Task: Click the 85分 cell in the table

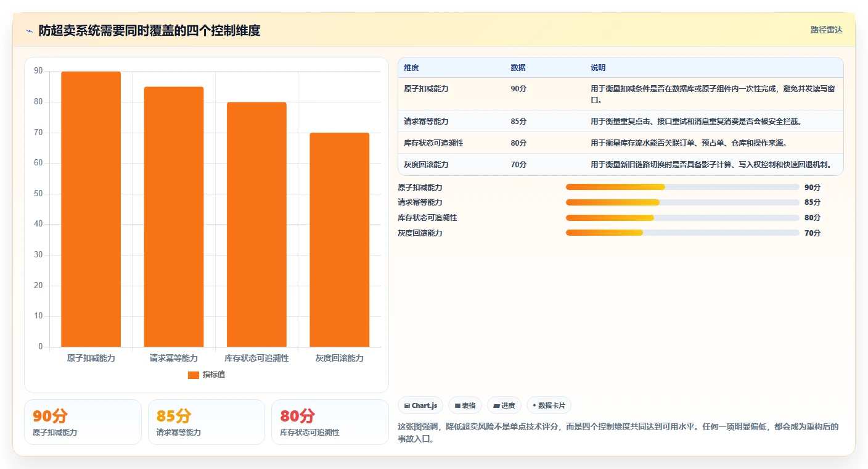Action: click(x=518, y=121)
